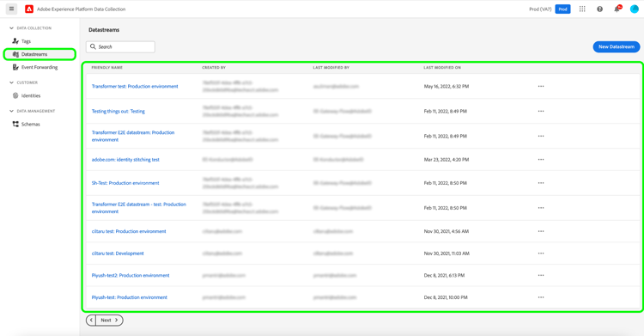Open the hamburger navigation menu
Screen dimensions: 644x336
coord(11,9)
